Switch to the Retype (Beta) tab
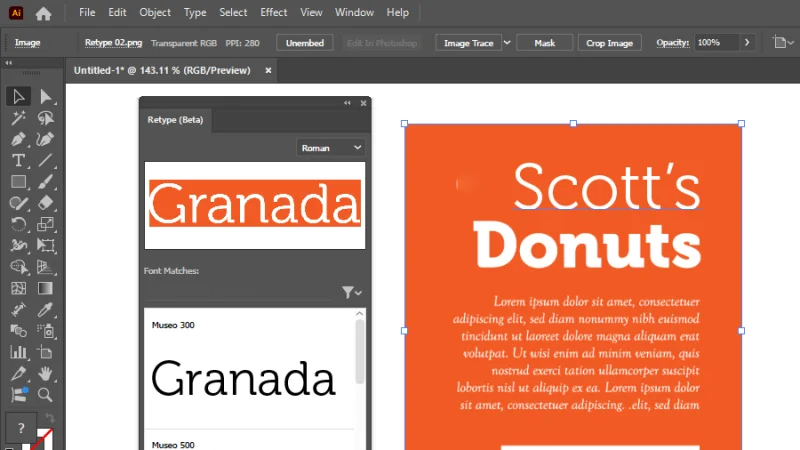800x450 pixels. coord(175,120)
